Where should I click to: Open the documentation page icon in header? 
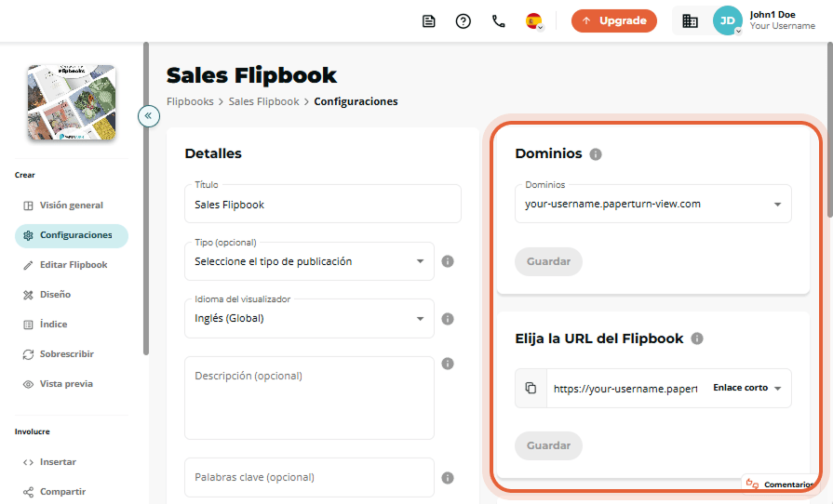coord(429,21)
